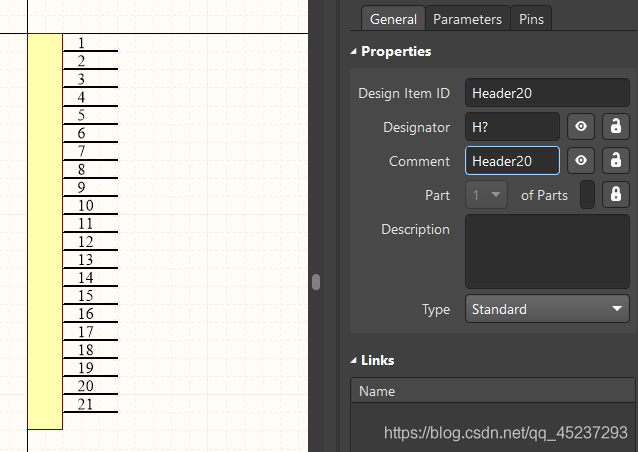The width and height of the screenshot is (638, 452).
Task: Click the Part lock icon
Action: [616, 194]
